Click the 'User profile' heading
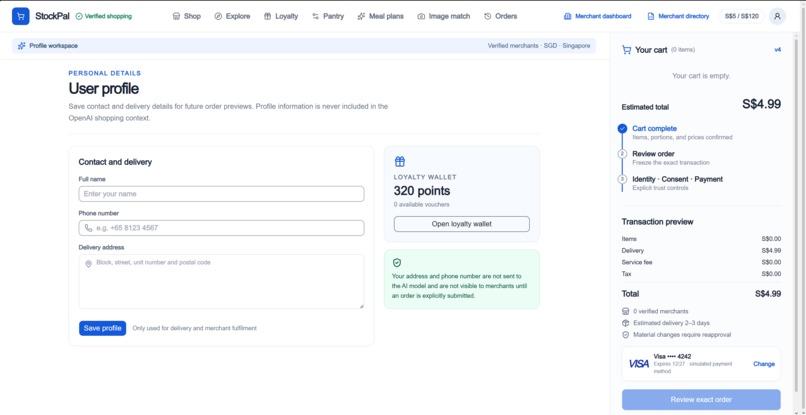 (x=103, y=88)
